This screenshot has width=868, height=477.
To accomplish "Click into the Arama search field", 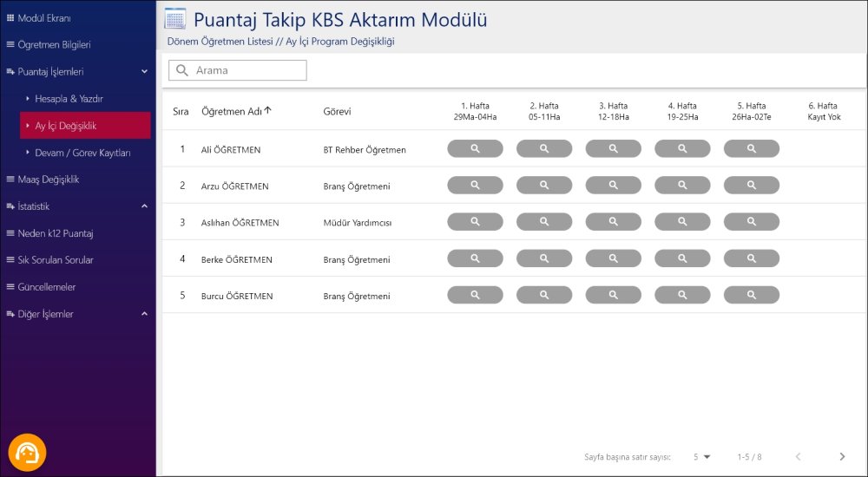I will click(x=238, y=70).
